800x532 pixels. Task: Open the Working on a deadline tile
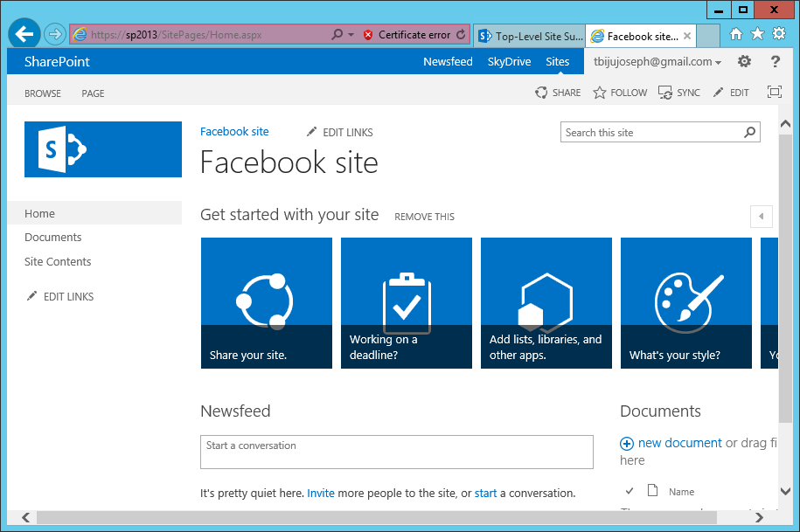click(407, 302)
